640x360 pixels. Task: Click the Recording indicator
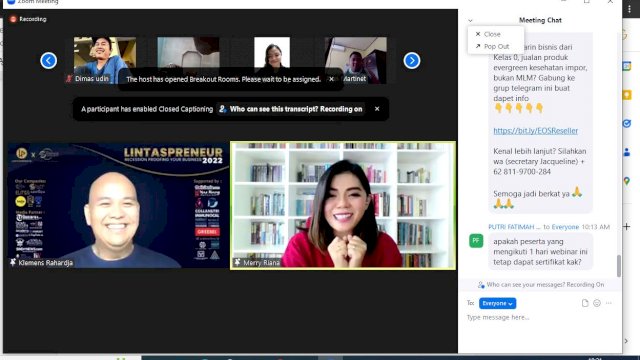(x=28, y=19)
